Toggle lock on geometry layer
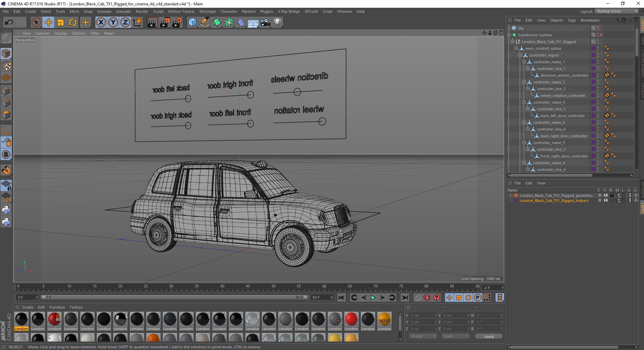The height and width of the screenshot is (350, 644). pyautogui.click(x=623, y=195)
